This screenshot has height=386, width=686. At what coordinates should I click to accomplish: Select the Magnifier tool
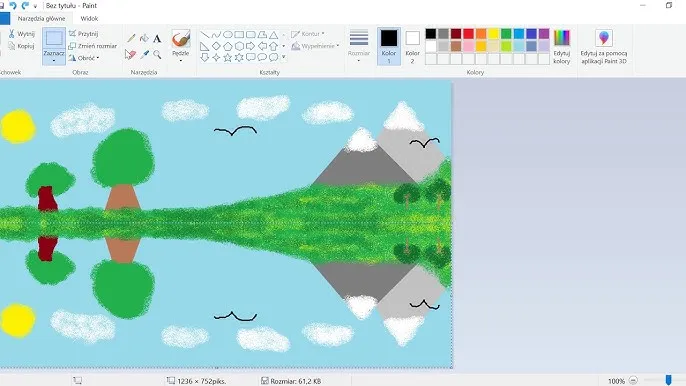pos(157,54)
